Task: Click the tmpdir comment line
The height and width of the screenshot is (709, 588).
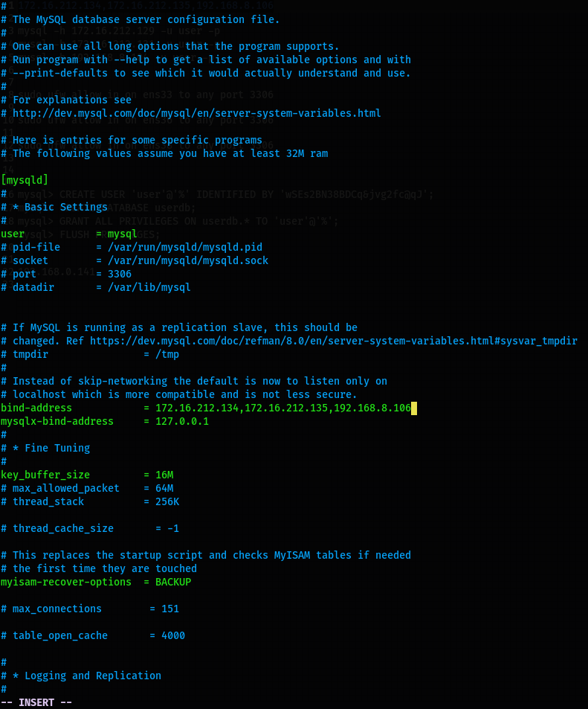Action: pos(90,354)
